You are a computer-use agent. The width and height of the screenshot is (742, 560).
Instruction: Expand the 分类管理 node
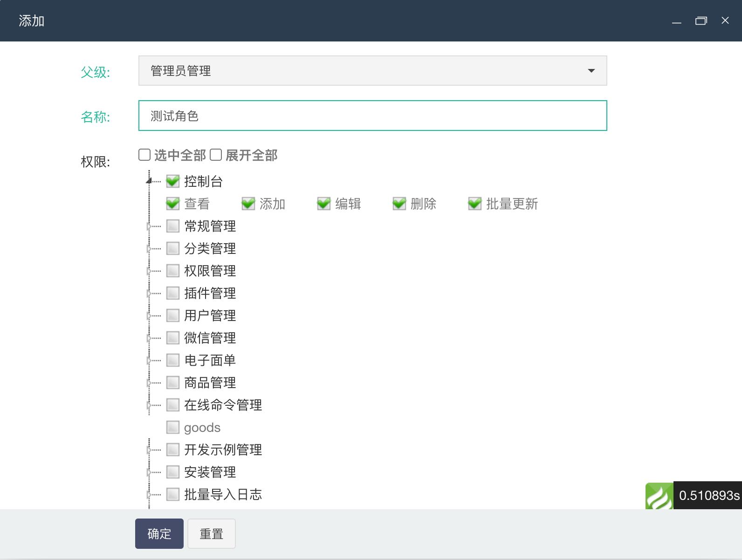pyautogui.click(x=149, y=249)
